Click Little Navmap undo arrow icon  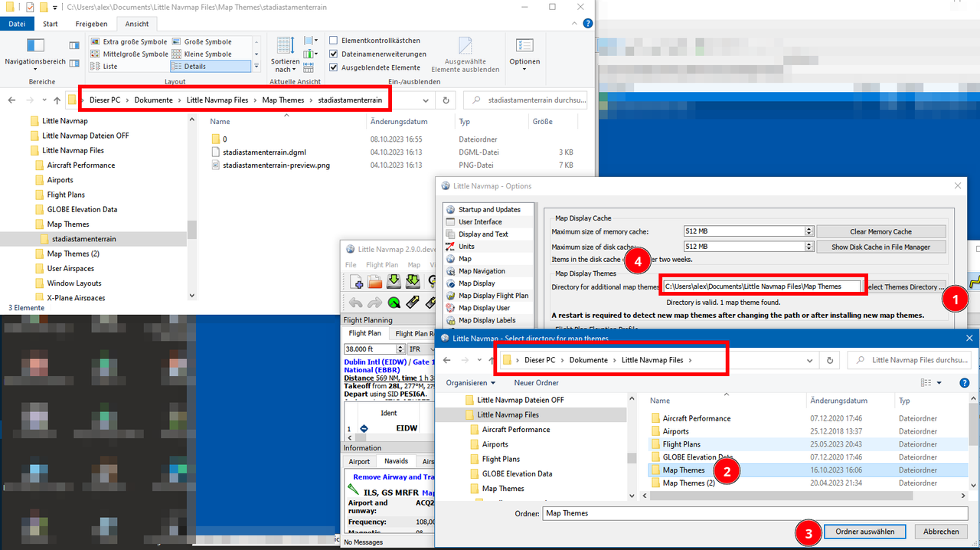pyautogui.click(x=356, y=302)
